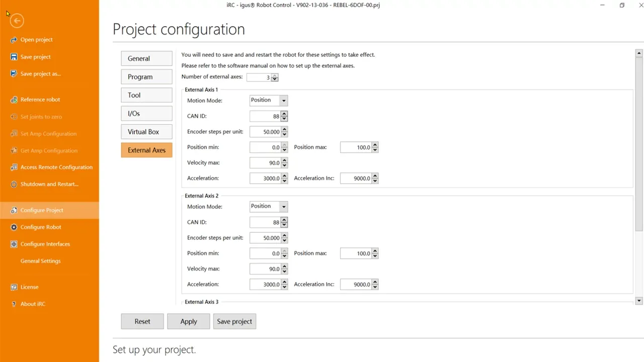Click the Save project disk icon
The image size is (644, 362).
14,57
